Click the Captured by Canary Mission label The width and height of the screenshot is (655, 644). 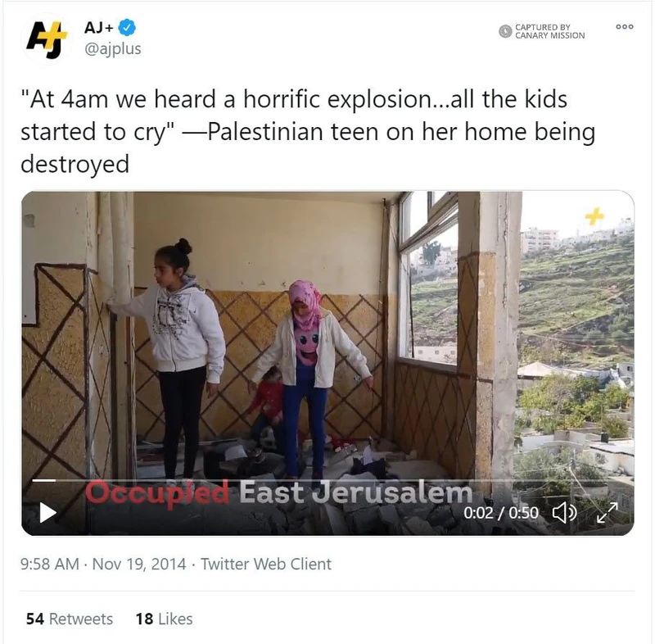tap(549, 31)
